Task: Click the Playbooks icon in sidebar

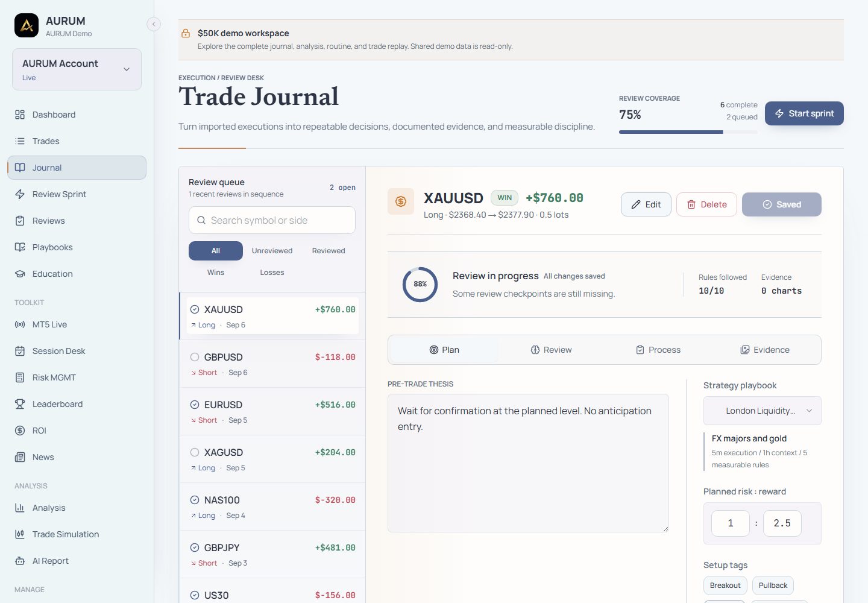Action: coord(20,247)
